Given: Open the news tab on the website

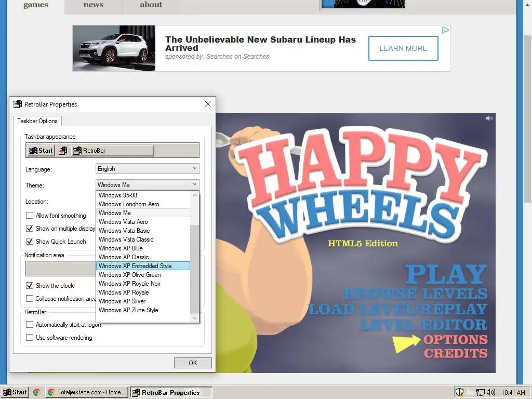Looking at the screenshot, I should (94, 5).
